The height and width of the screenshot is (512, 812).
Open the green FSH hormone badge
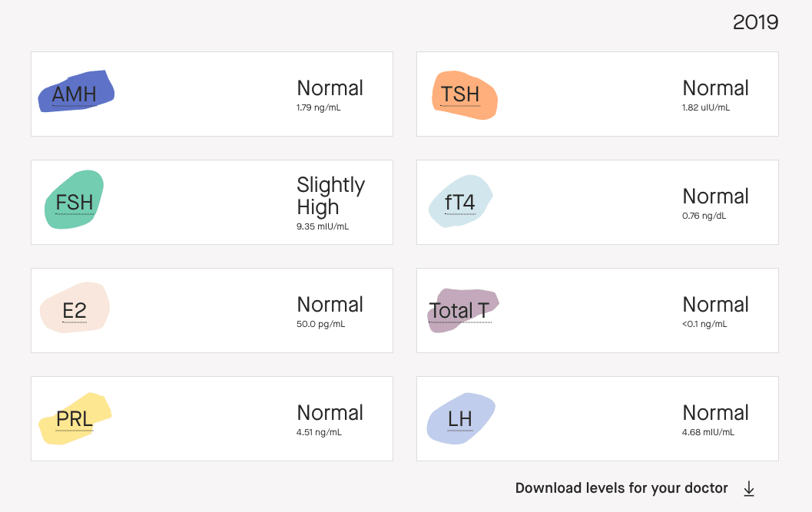point(74,200)
